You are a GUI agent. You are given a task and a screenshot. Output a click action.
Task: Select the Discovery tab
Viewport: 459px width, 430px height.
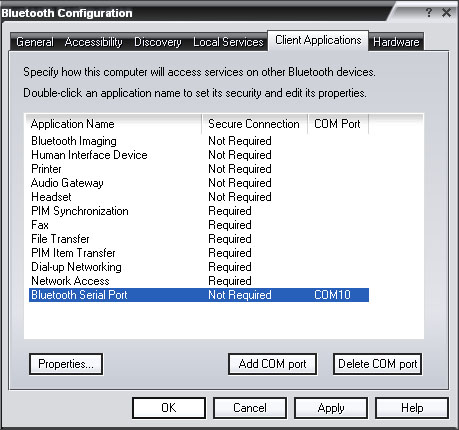coord(158,42)
